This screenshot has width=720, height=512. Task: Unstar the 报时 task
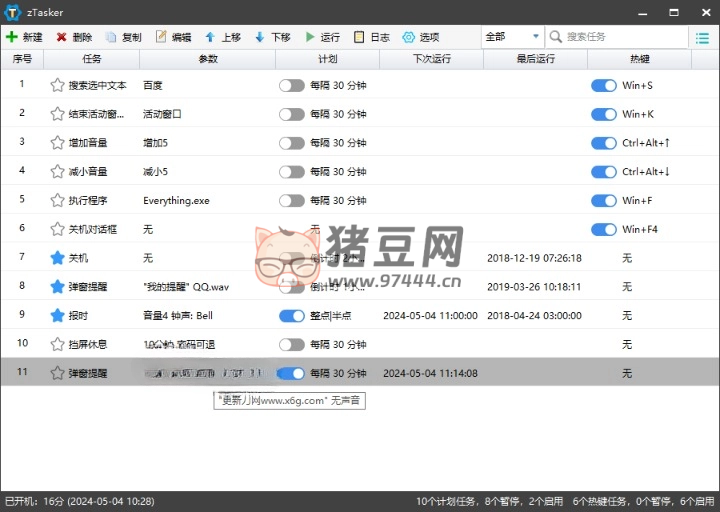click(57, 315)
